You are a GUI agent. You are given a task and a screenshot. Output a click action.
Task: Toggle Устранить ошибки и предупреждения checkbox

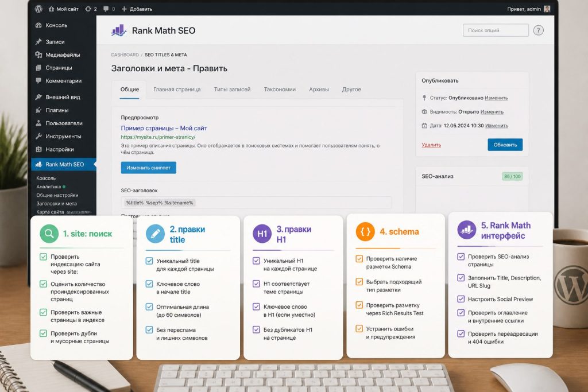tap(359, 329)
